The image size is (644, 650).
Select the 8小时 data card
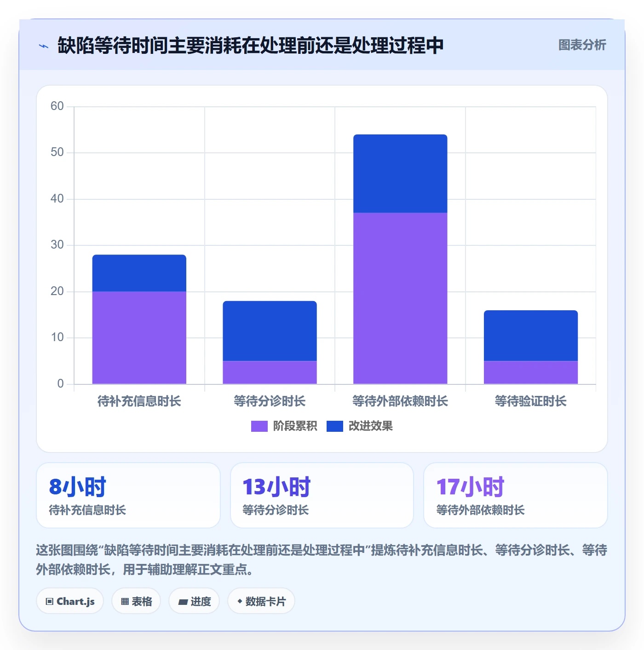[128, 495]
